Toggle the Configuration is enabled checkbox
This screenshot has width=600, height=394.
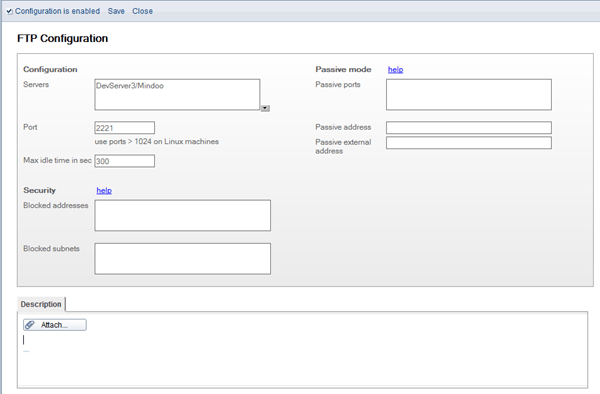9,11
